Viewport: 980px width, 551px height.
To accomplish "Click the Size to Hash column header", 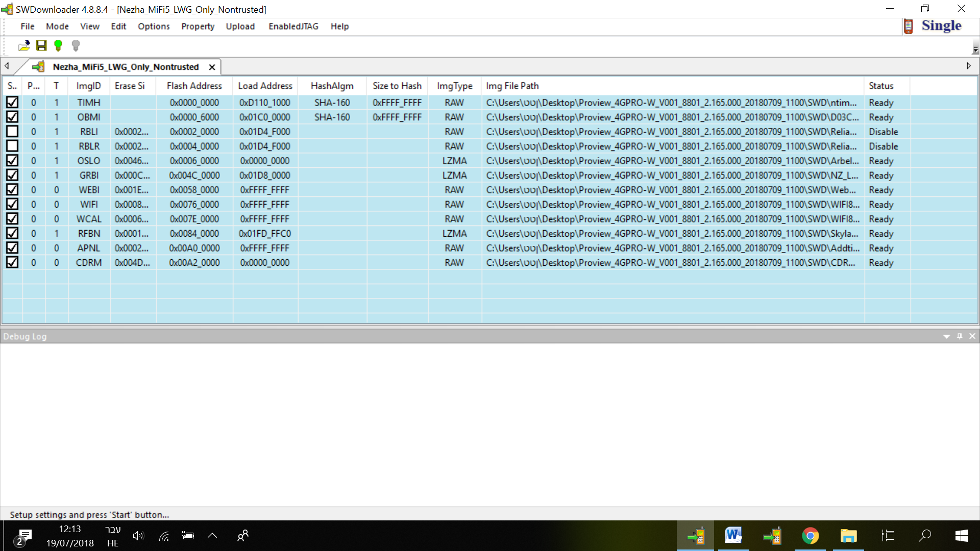I will click(397, 86).
